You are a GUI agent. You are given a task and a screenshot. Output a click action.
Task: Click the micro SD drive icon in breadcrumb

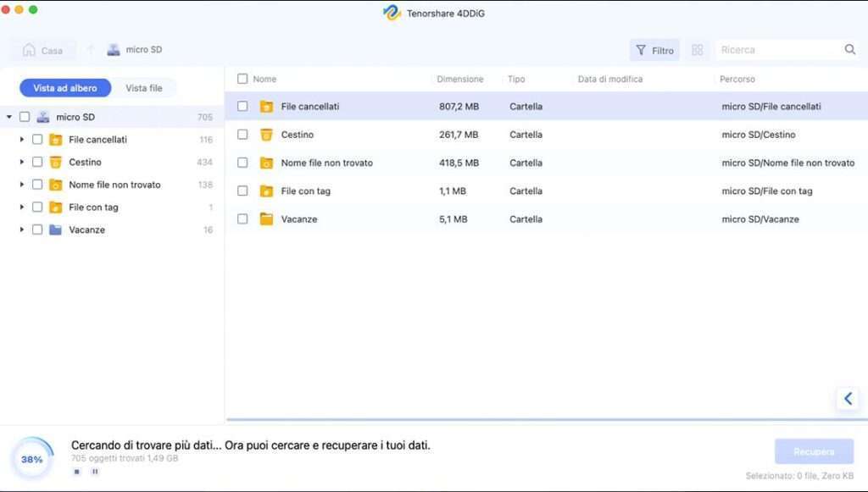tap(114, 50)
